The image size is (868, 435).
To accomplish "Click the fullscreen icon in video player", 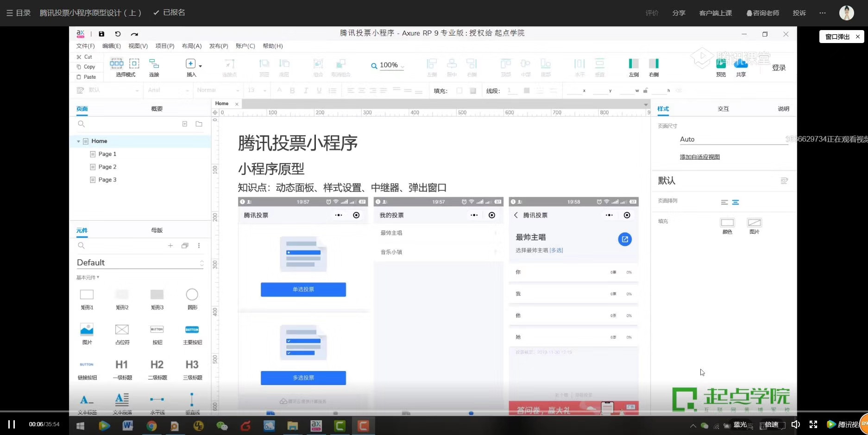I will point(813,424).
